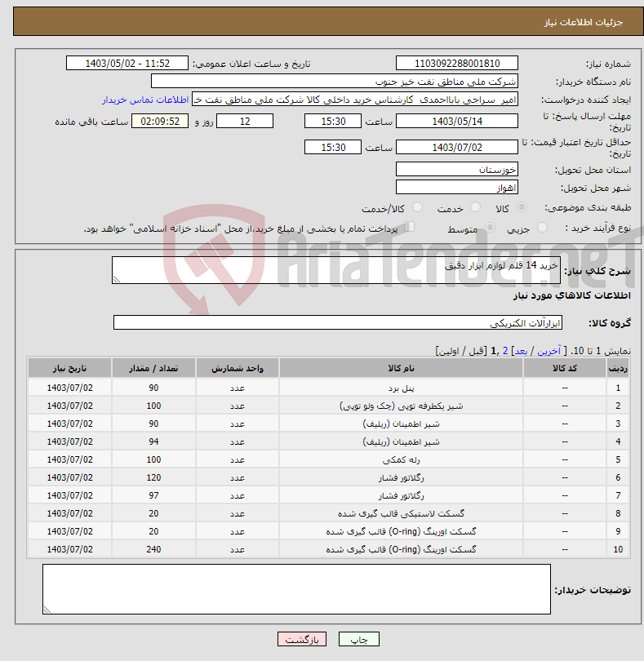Viewport: 644px width, 661px height.
Task: Click the announcement date field 1403/05/02 - 11:52
Action: pos(127,63)
